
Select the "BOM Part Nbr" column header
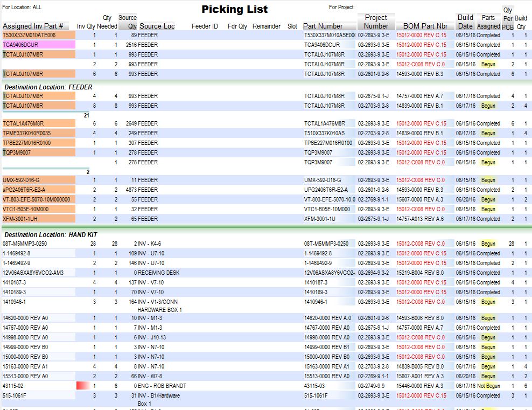(x=425, y=26)
